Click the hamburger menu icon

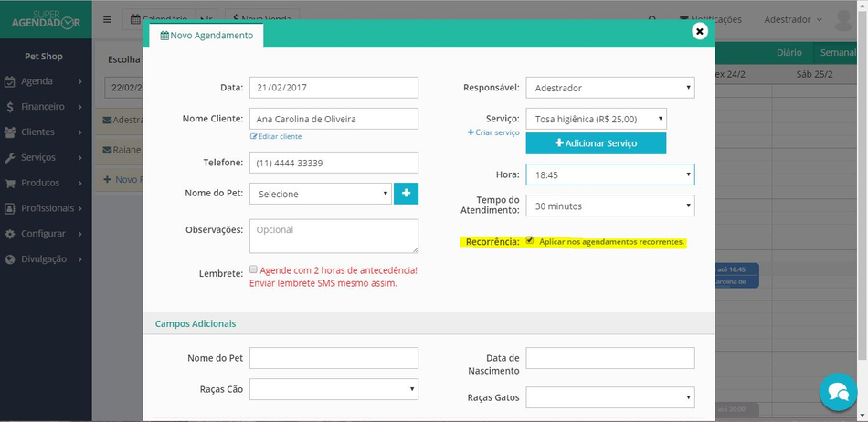tap(108, 19)
